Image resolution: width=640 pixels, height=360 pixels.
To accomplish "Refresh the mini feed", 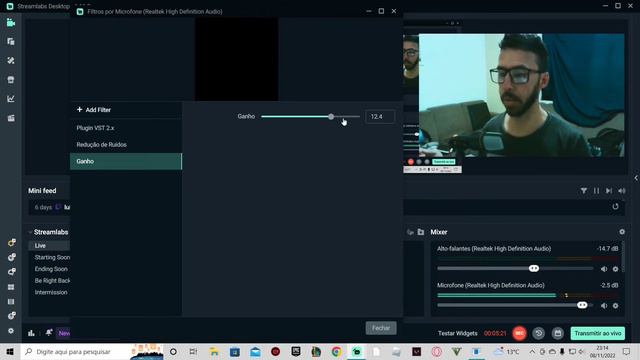I will click(x=616, y=207).
